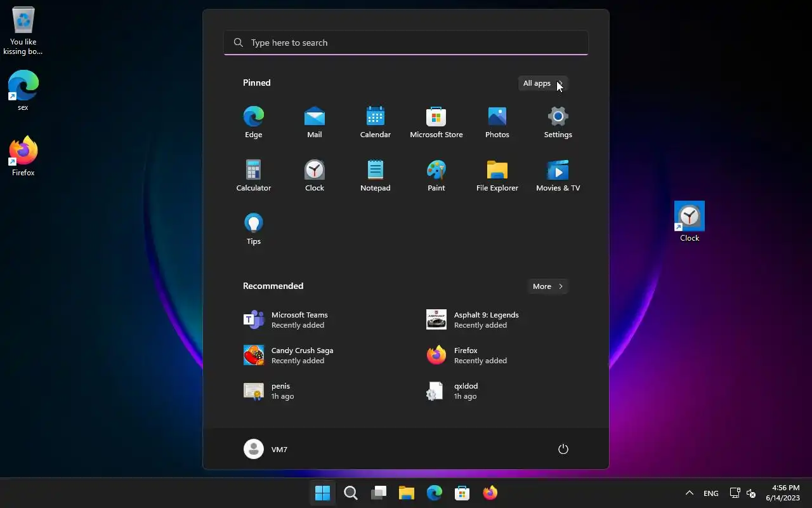Show hidden system tray icons chevron

tap(689, 493)
